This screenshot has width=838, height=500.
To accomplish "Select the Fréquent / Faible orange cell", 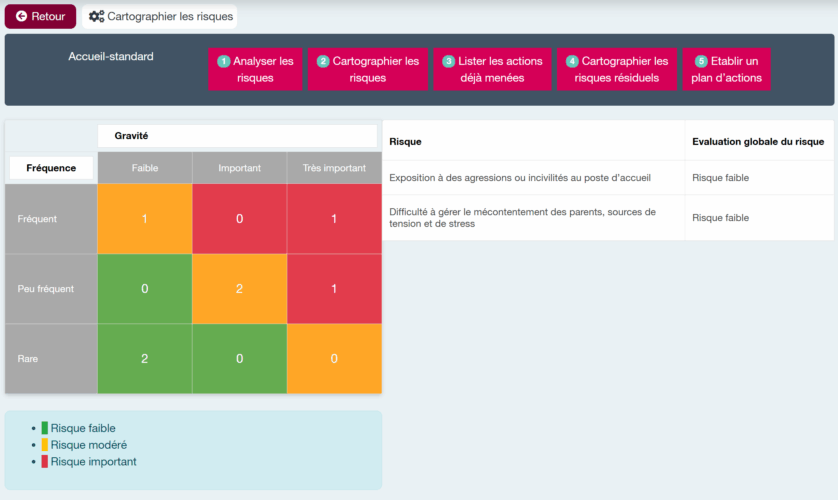I will click(x=145, y=219).
